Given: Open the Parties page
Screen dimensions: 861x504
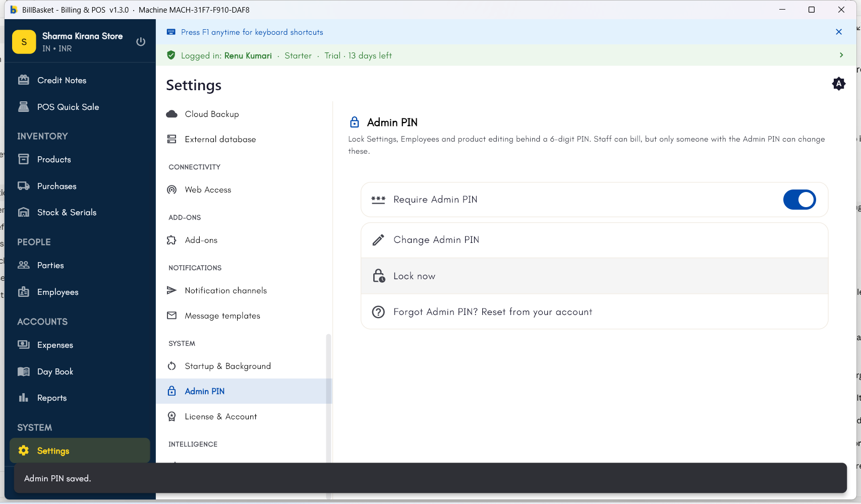Looking at the screenshot, I should click(80, 265).
